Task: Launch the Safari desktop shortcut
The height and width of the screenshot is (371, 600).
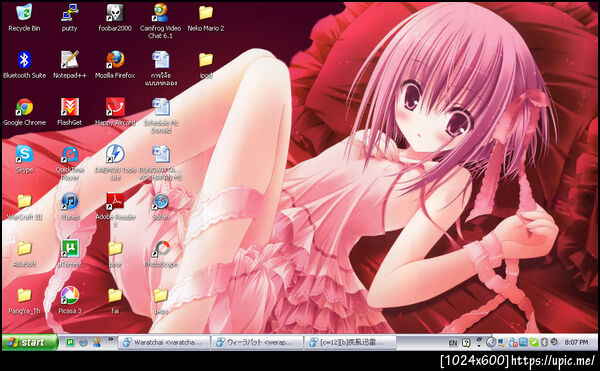Action: (x=161, y=207)
